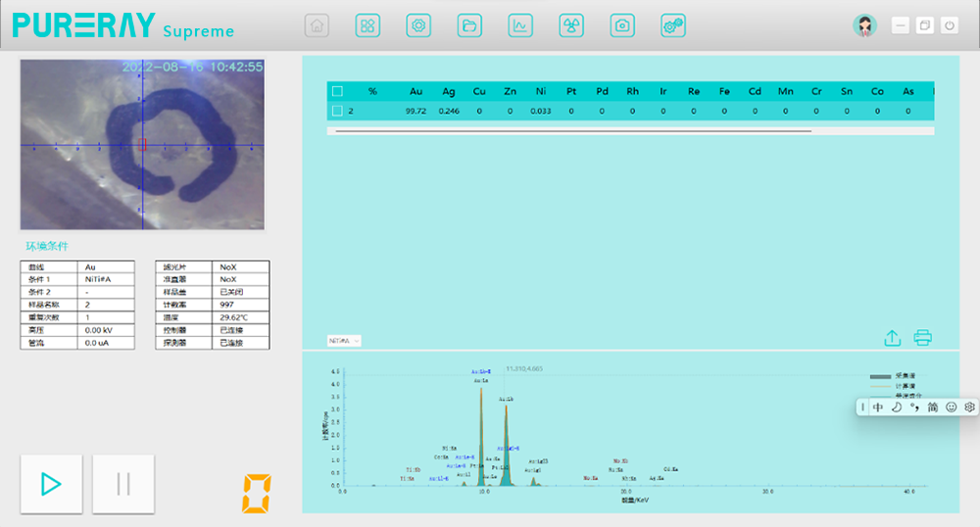Click the sample camera preview image
The width and height of the screenshot is (980, 527).
[143, 145]
